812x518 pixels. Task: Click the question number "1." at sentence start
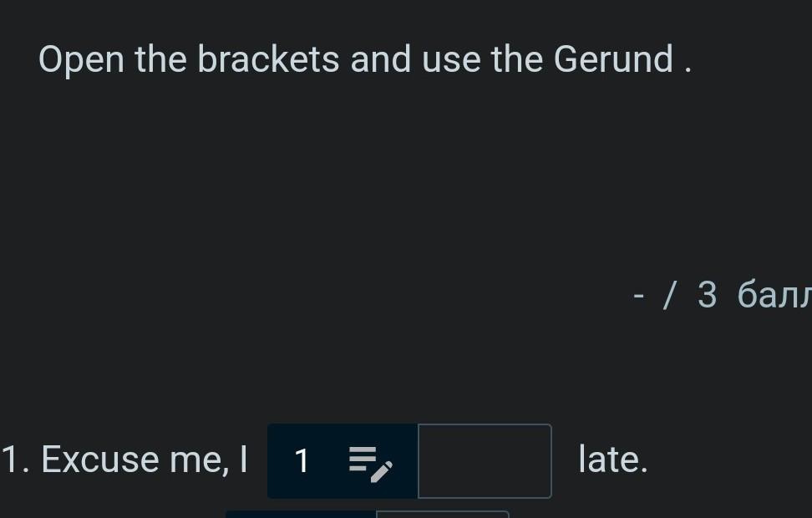[x=15, y=460]
